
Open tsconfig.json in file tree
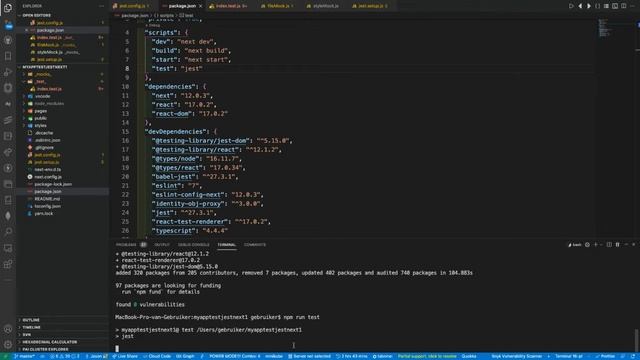point(47,206)
